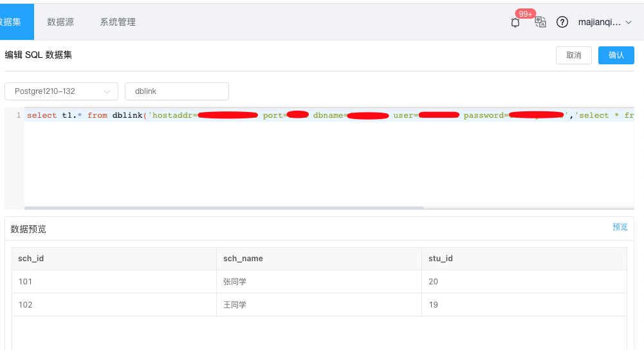This screenshot has height=350, width=644.
Task: Click the 数据预览 panel title
Action: click(x=28, y=229)
